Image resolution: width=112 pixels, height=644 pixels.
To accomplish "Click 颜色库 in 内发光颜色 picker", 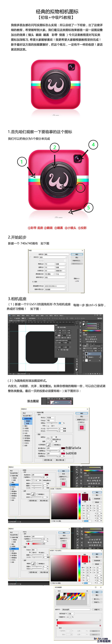I will (97, 564).
